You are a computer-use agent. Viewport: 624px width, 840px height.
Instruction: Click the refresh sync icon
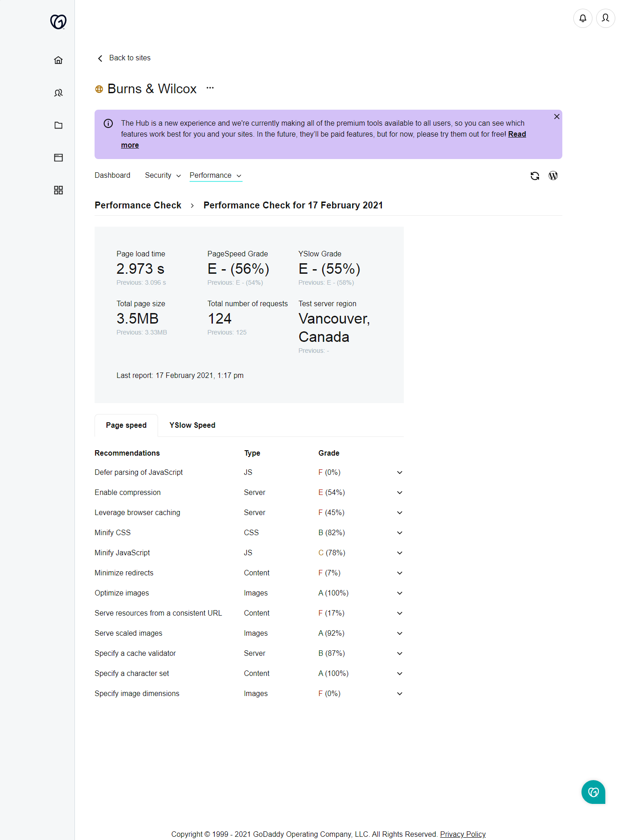pyautogui.click(x=535, y=176)
